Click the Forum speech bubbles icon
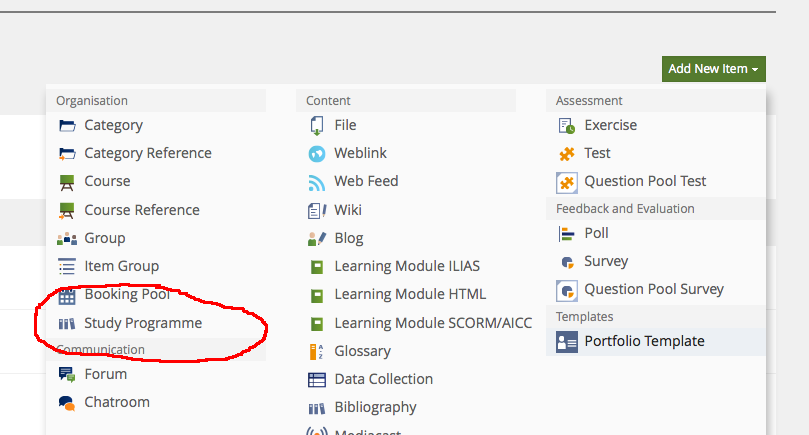Image resolution: width=809 pixels, height=435 pixels. tap(67, 374)
